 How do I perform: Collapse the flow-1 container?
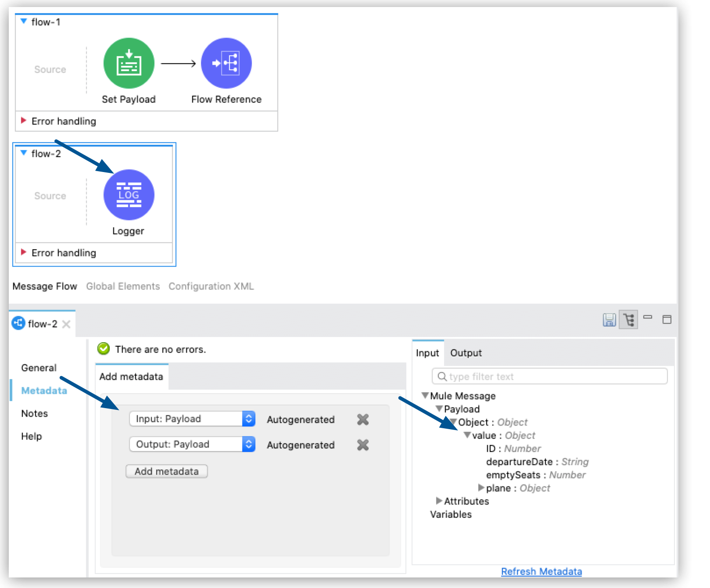(24, 22)
